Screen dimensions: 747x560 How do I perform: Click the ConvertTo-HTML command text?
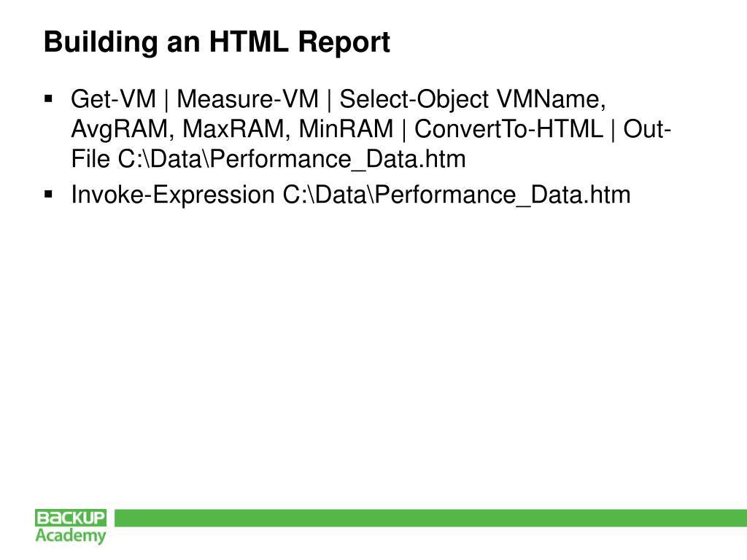508,129
